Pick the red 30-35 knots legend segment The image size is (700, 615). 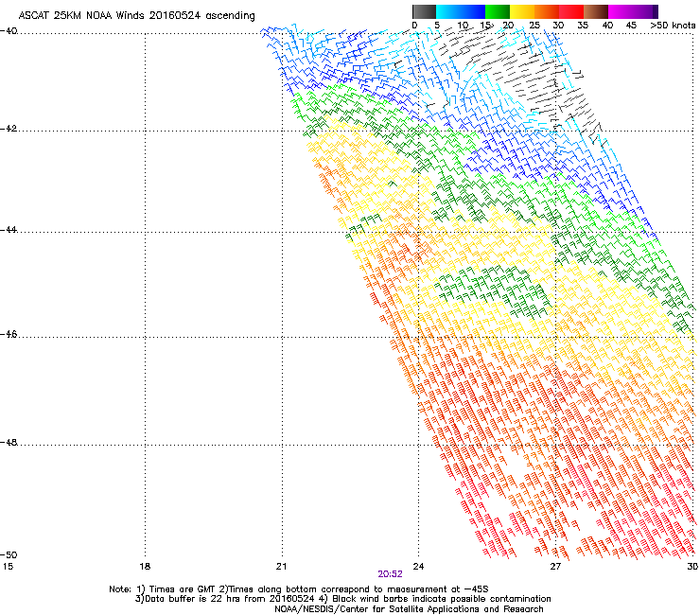pyautogui.click(x=571, y=11)
